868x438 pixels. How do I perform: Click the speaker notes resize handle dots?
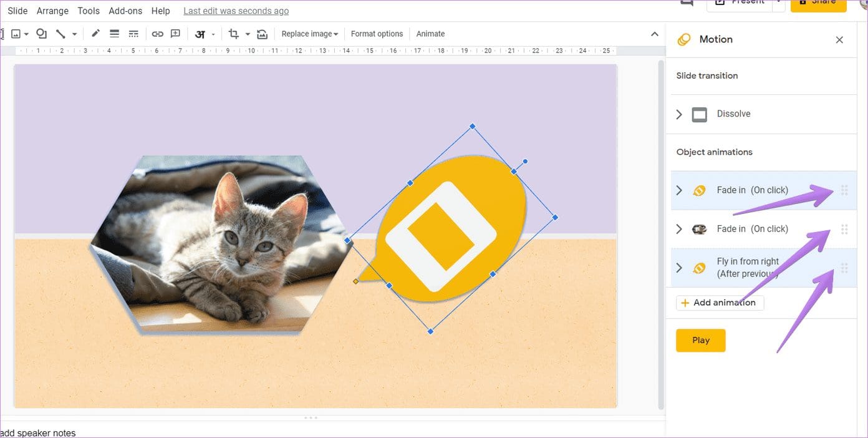(311, 417)
